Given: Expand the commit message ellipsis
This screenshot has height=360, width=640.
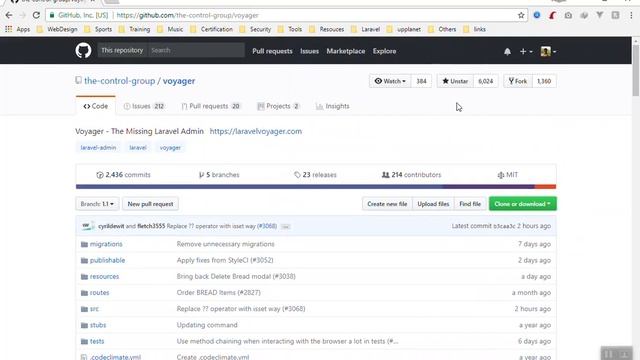Looking at the screenshot, I should pyautogui.click(x=285, y=227).
